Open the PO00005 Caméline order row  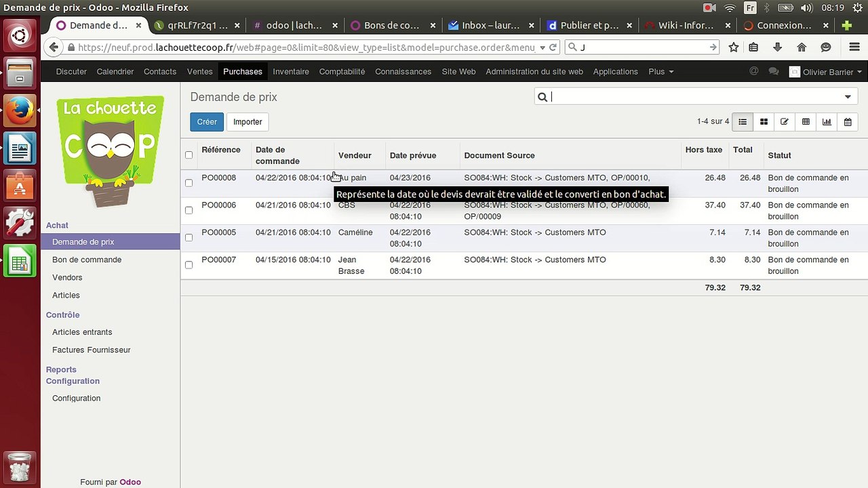524,238
